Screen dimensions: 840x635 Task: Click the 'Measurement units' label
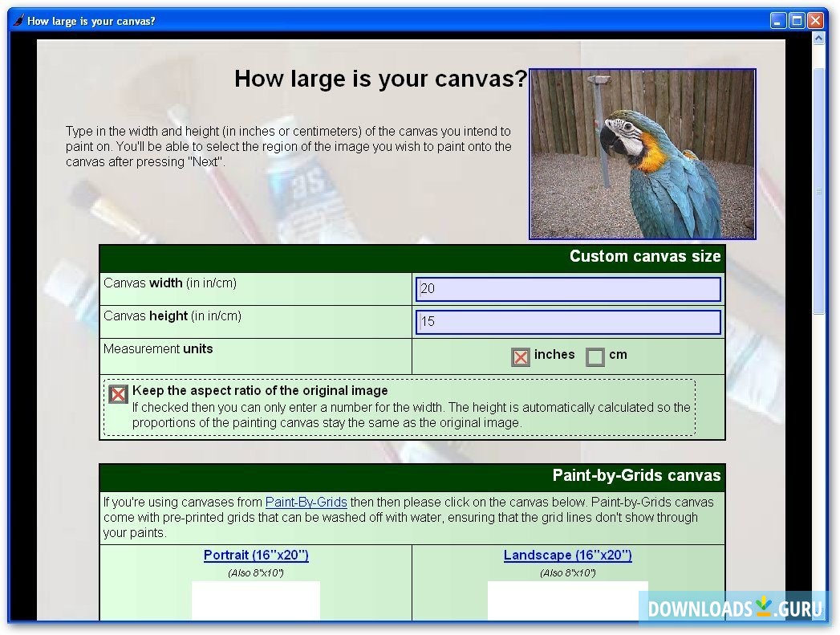[x=158, y=349]
